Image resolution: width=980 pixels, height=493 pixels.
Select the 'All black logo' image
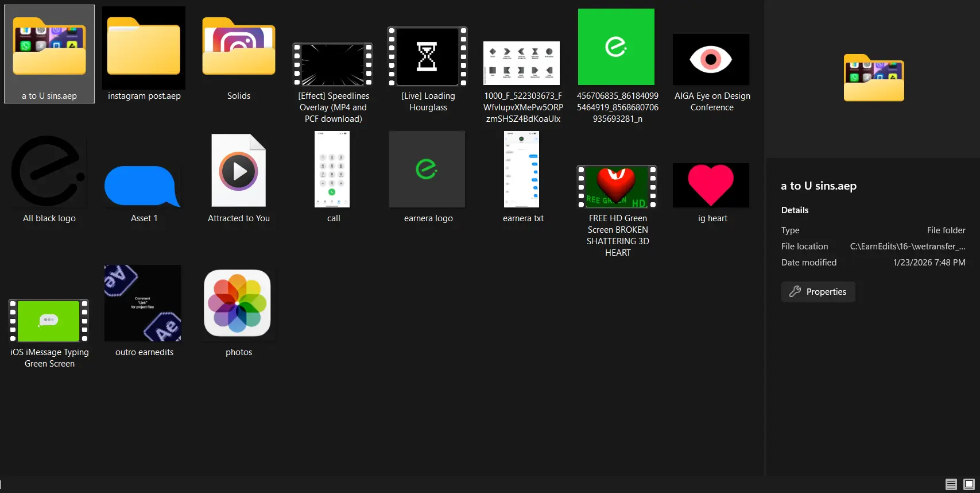(x=49, y=172)
